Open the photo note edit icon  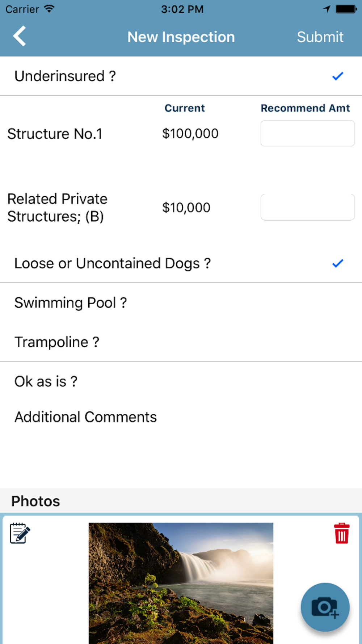20,533
